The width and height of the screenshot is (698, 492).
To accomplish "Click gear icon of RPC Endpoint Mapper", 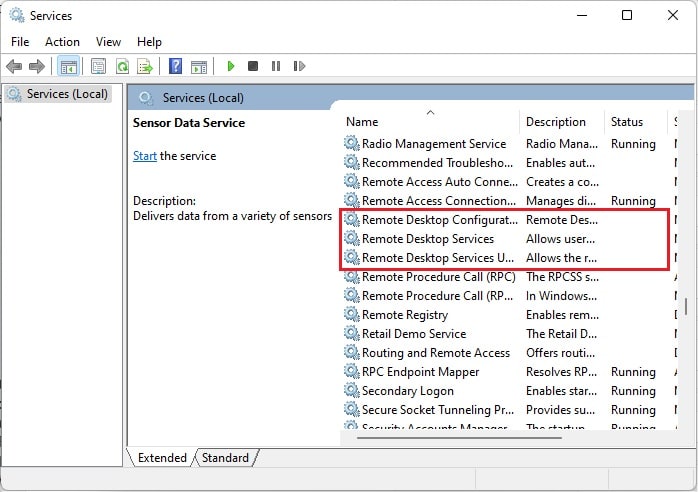I will click(352, 371).
